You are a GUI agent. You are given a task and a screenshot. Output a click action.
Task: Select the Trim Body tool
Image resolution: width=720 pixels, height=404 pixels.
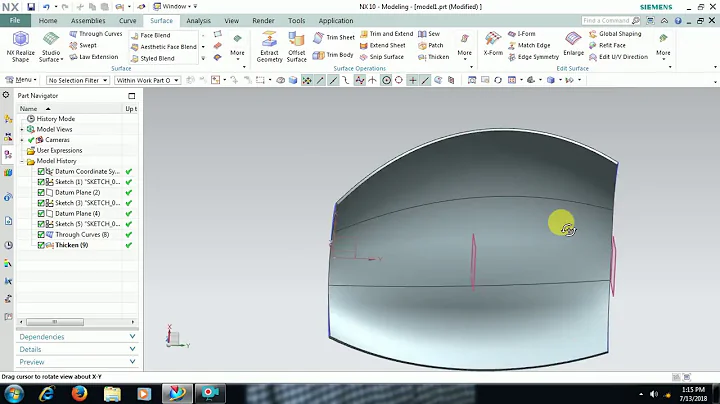click(333, 55)
